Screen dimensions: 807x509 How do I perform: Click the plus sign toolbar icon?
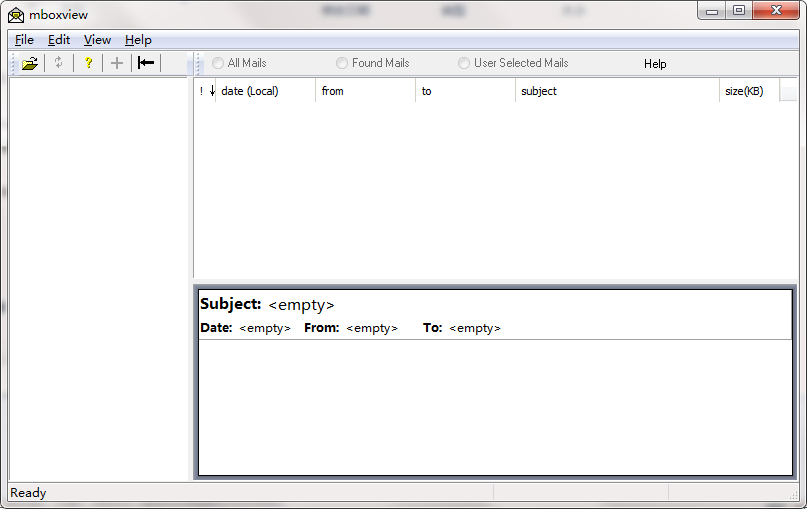[117, 63]
